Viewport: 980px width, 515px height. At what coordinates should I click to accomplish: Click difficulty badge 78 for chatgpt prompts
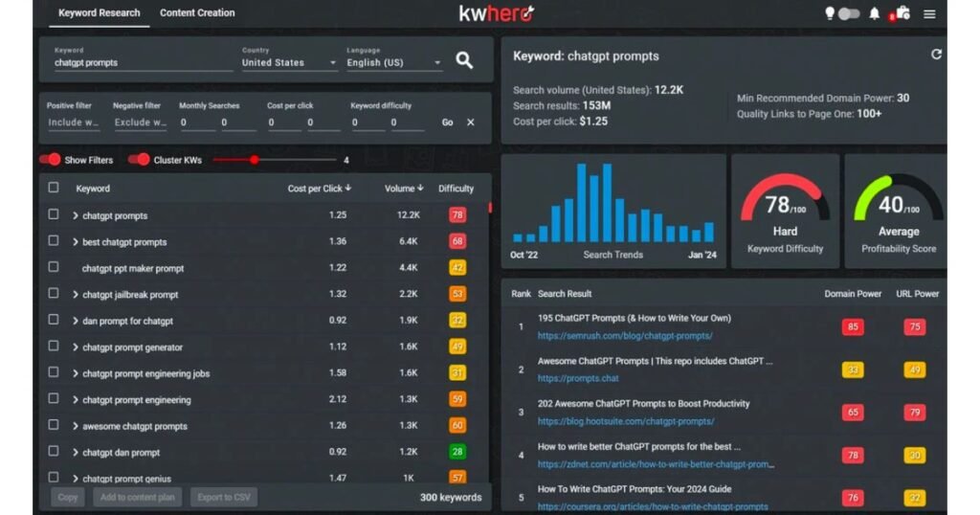coord(457,215)
